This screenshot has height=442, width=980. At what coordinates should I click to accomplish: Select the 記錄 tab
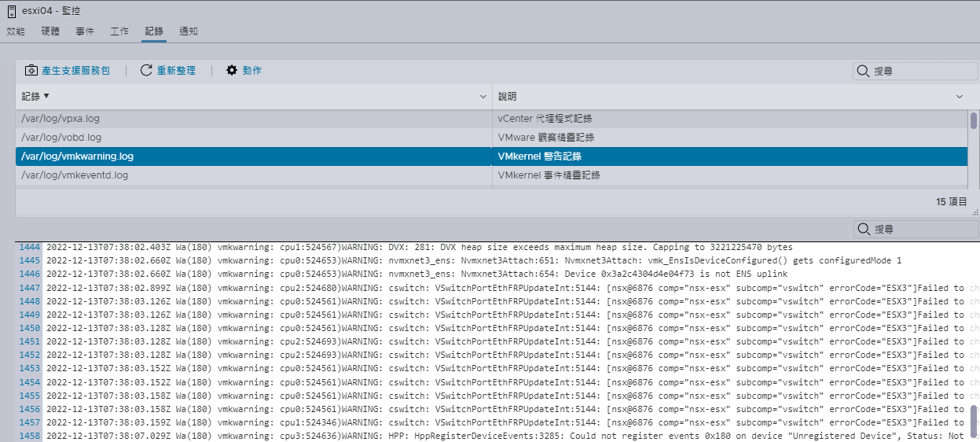tap(154, 31)
